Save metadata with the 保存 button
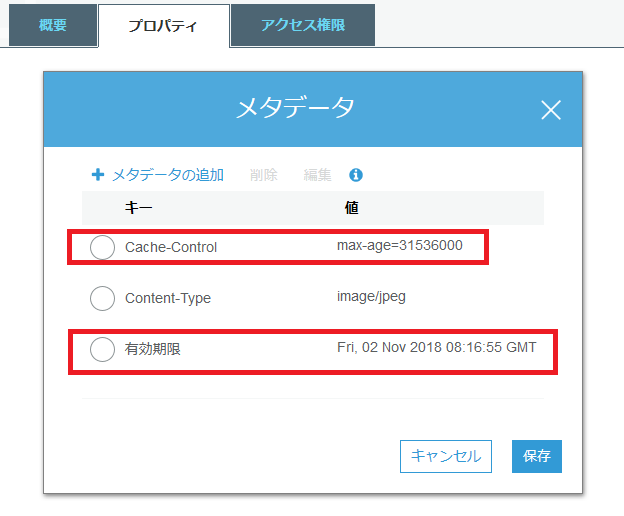Screen dimensions: 624x516 coord(537,456)
